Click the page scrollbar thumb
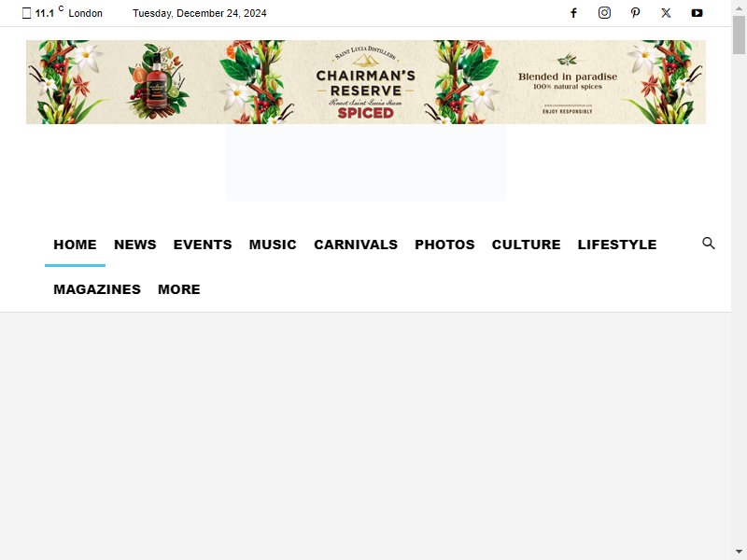The image size is (747, 560). (x=739, y=35)
